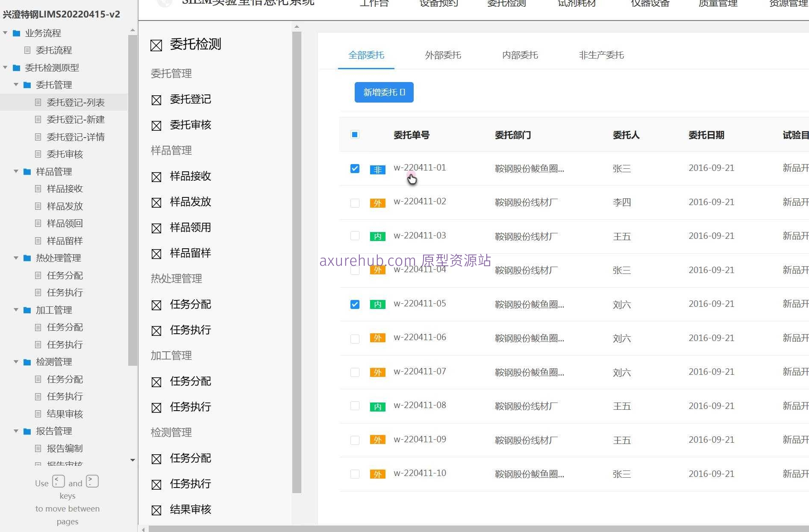This screenshot has height=532, width=809.
Task: Collapse the 样品管理 folder in sidebar
Action: (x=16, y=171)
